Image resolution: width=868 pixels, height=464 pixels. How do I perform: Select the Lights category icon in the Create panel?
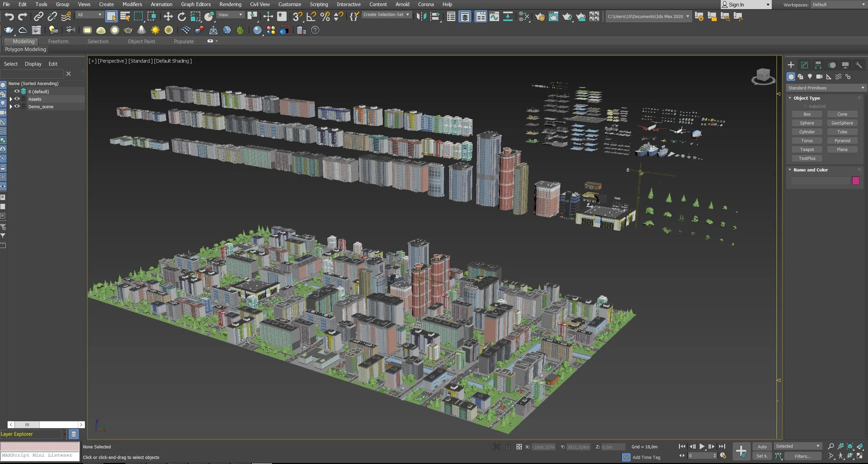click(x=810, y=77)
